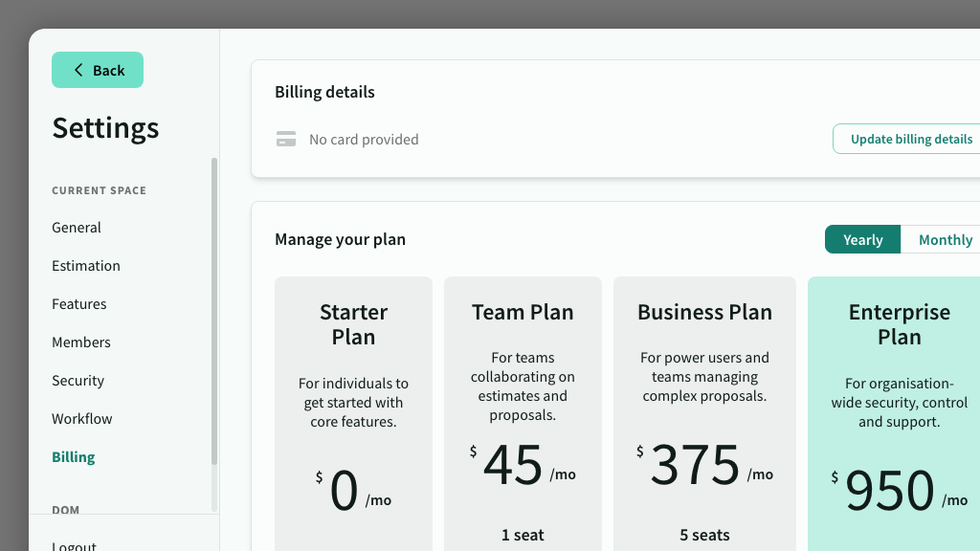Viewport: 980px width, 551px height.
Task: Click the No card provided text
Action: click(364, 140)
